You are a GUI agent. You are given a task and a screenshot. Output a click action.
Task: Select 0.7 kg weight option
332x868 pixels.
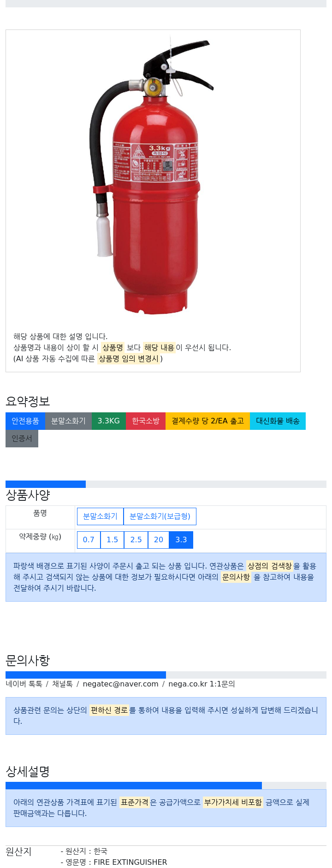(89, 540)
